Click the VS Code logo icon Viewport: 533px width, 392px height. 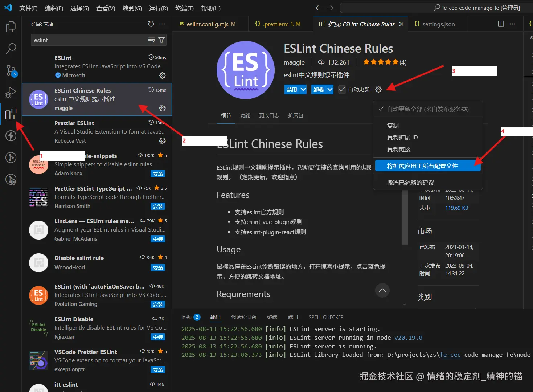pos(8,8)
